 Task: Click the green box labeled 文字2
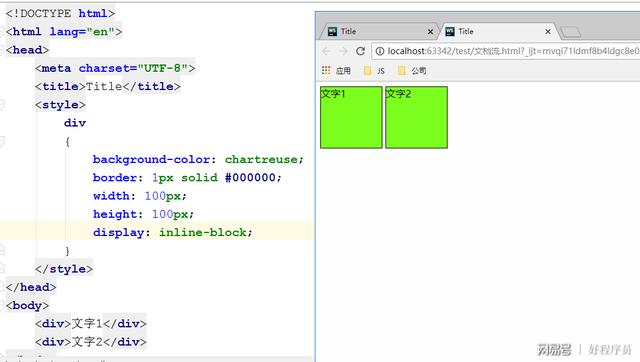[x=416, y=117]
